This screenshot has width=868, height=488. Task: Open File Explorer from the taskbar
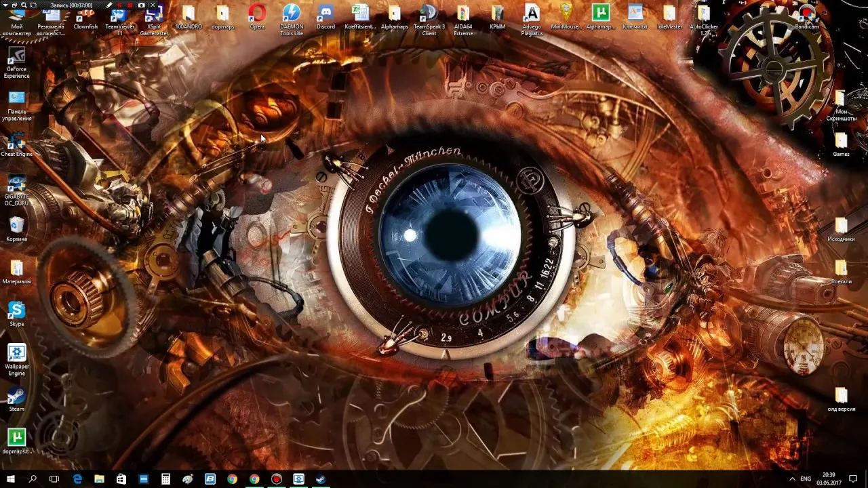[99, 479]
